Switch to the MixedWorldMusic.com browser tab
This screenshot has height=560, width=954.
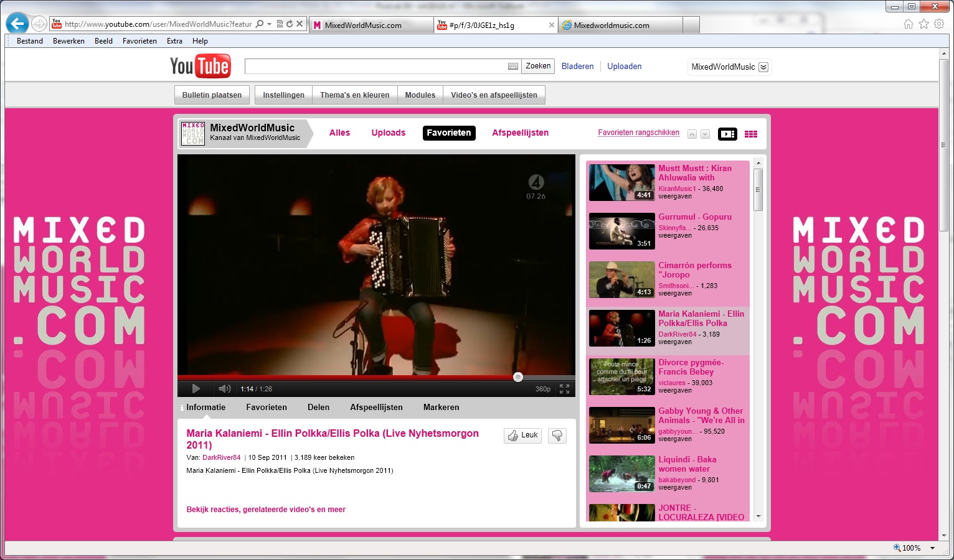click(371, 26)
